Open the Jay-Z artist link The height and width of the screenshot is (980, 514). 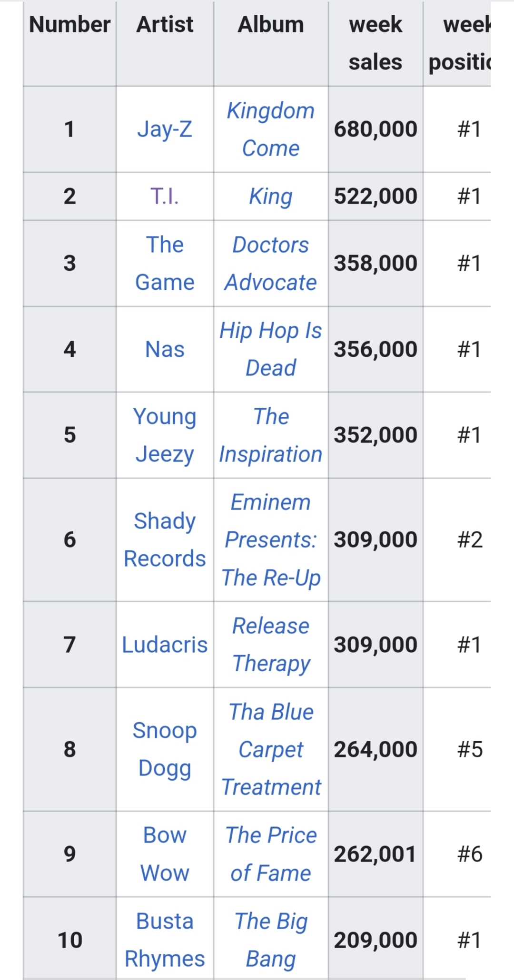(x=165, y=129)
